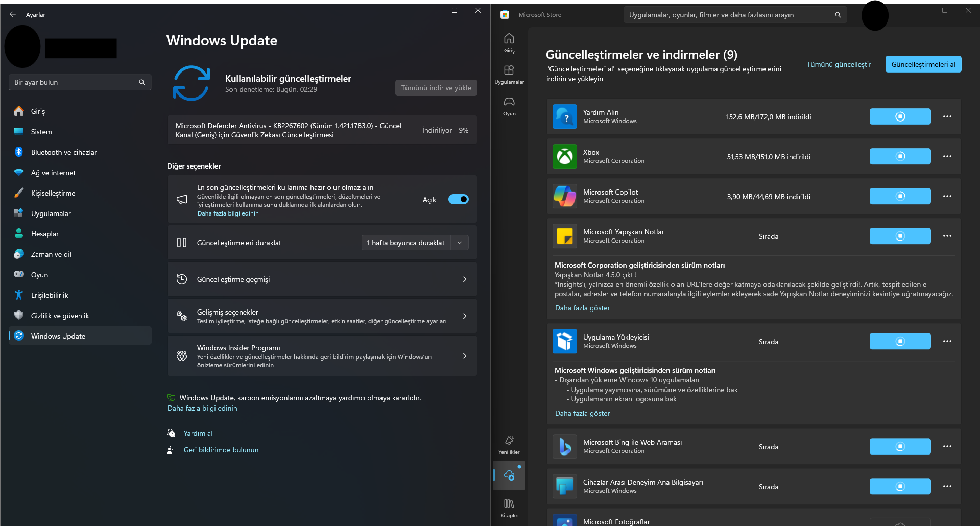Select Windows Update in the Settings sidebar
This screenshot has height=526, width=980.
coord(80,336)
